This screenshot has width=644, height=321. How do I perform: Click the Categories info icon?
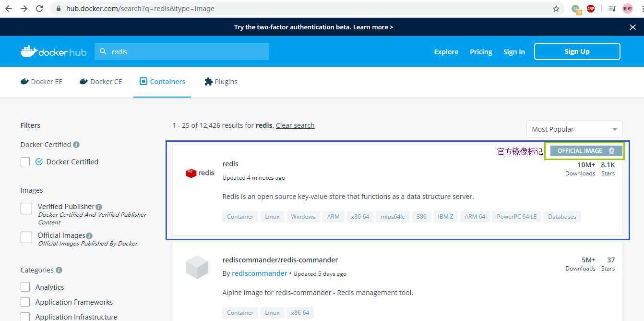point(59,270)
